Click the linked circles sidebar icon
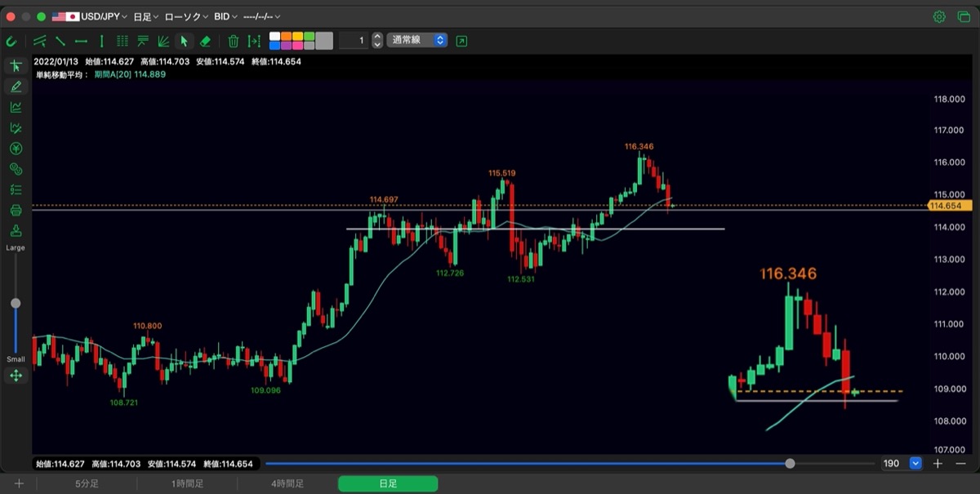Viewport: 980px width, 494px height. 16,169
